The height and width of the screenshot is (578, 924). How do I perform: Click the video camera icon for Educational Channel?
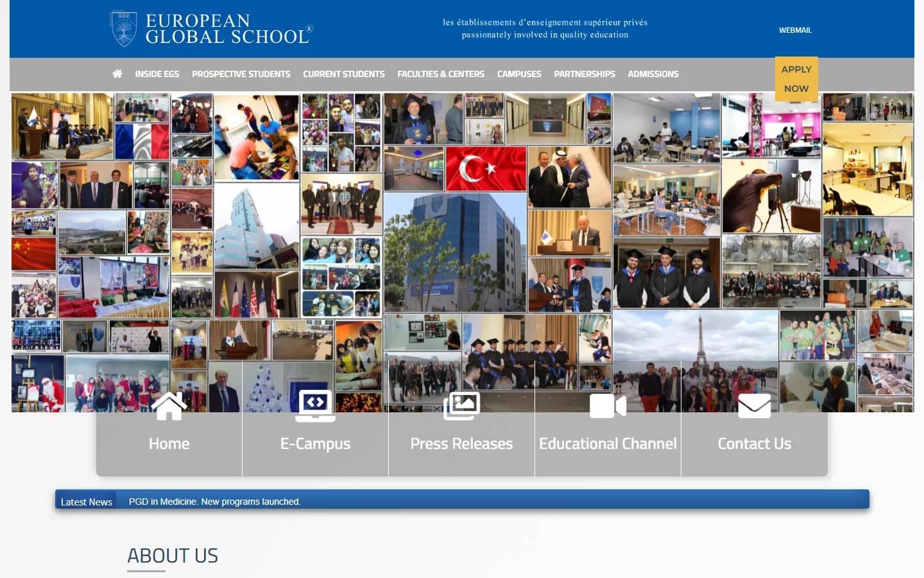point(608,406)
